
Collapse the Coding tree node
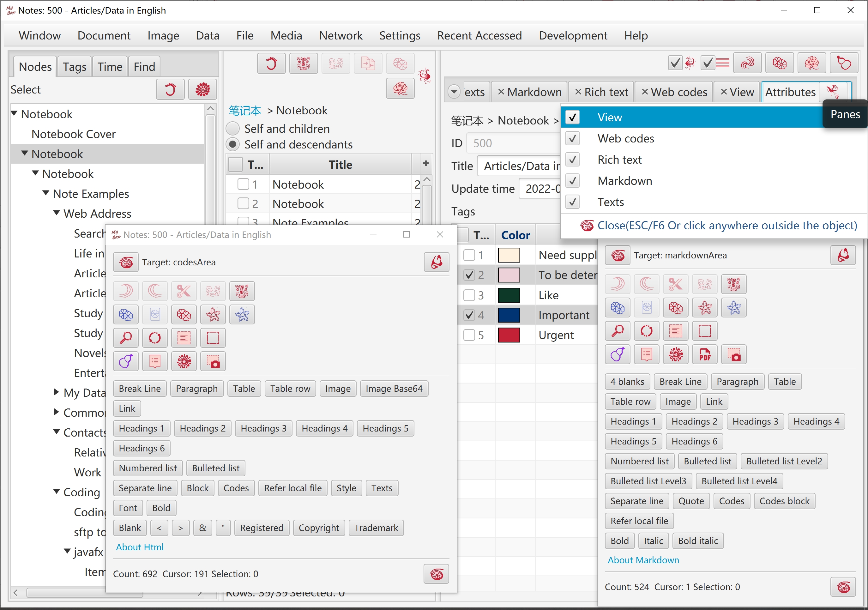(x=57, y=492)
